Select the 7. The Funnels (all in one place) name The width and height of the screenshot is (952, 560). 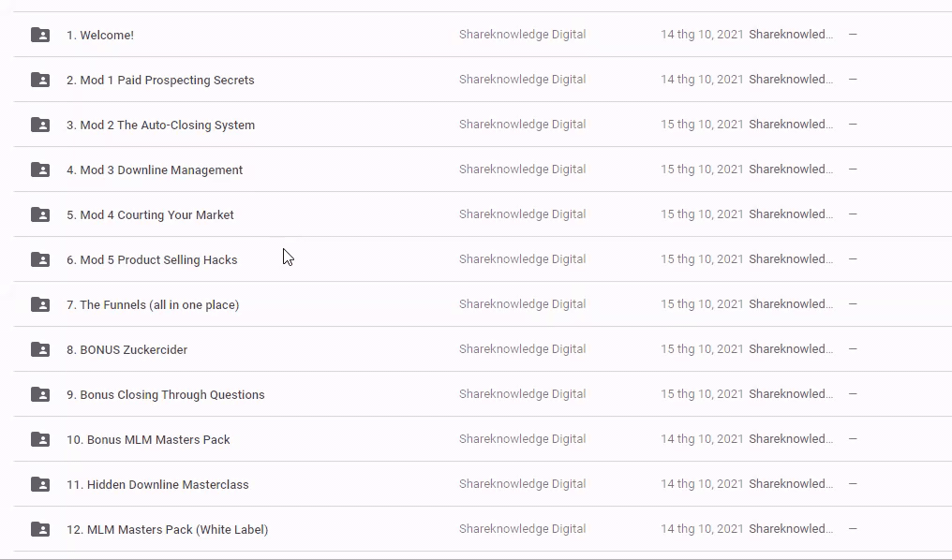(x=153, y=305)
